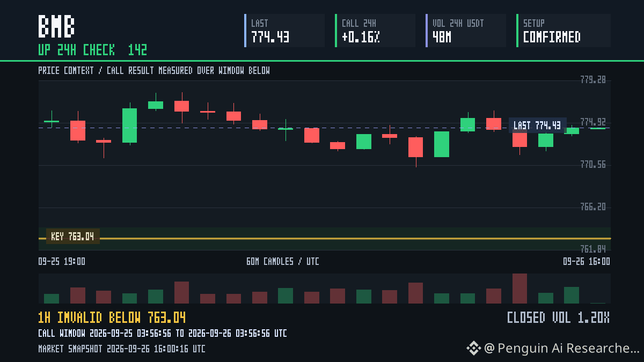
Task: Click the LAST 774.43 stat card
Action: coord(284,31)
